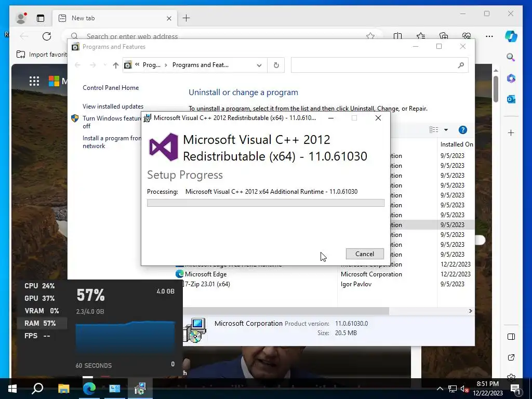532x399 pixels.
Task: Open the muted volume tray icon
Action: (464, 389)
